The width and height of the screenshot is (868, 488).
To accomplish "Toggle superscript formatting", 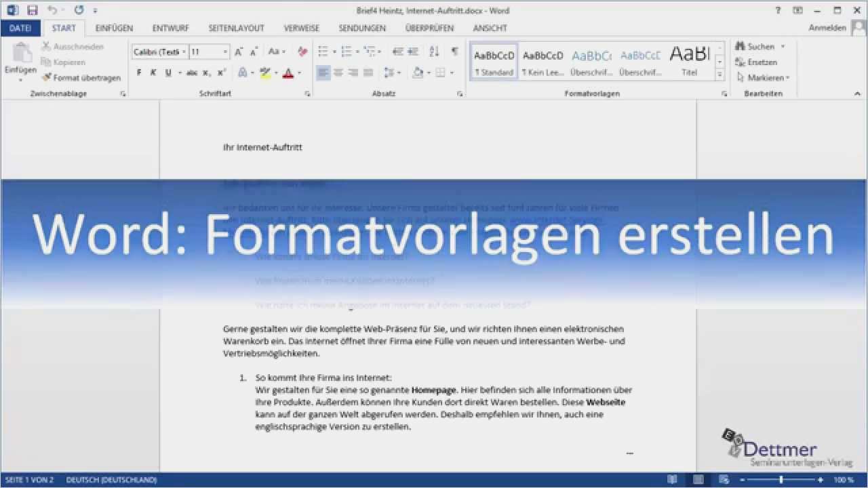I will coord(220,73).
